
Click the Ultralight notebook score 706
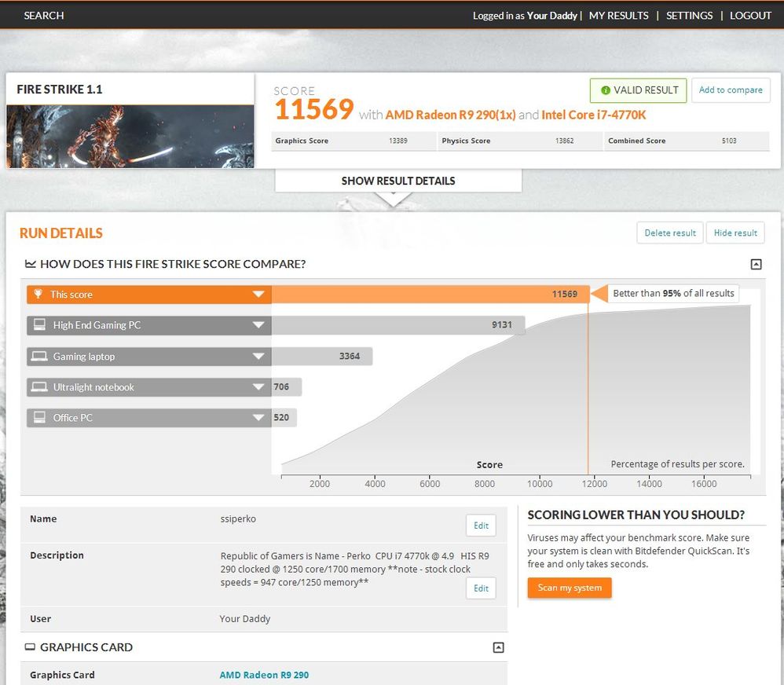click(281, 387)
